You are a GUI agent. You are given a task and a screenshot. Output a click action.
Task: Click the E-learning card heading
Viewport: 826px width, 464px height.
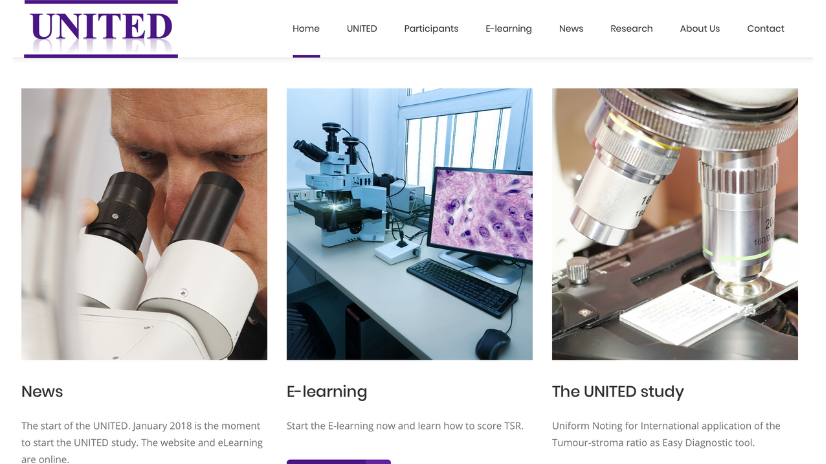coord(327,392)
